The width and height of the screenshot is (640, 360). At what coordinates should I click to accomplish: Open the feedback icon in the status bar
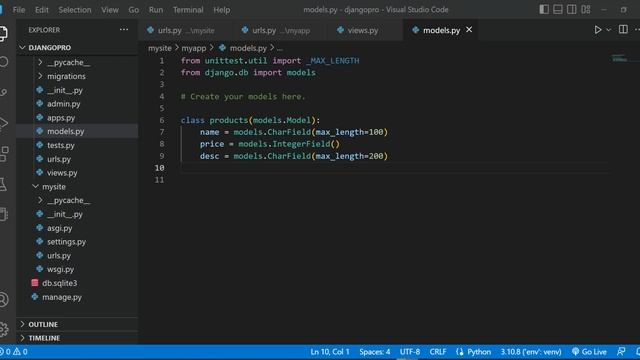pos(621,351)
